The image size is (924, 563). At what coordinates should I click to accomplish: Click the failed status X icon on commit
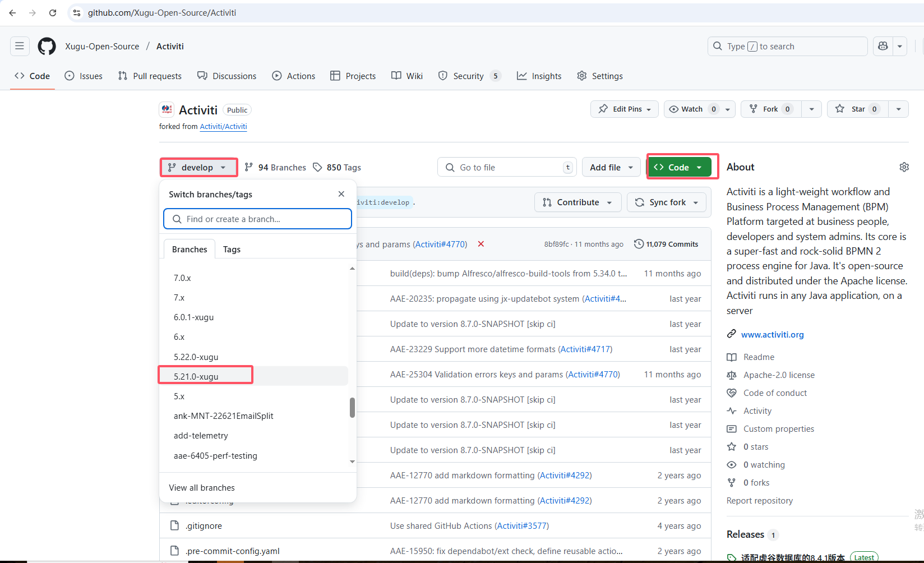pyautogui.click(x=481, y=244)
